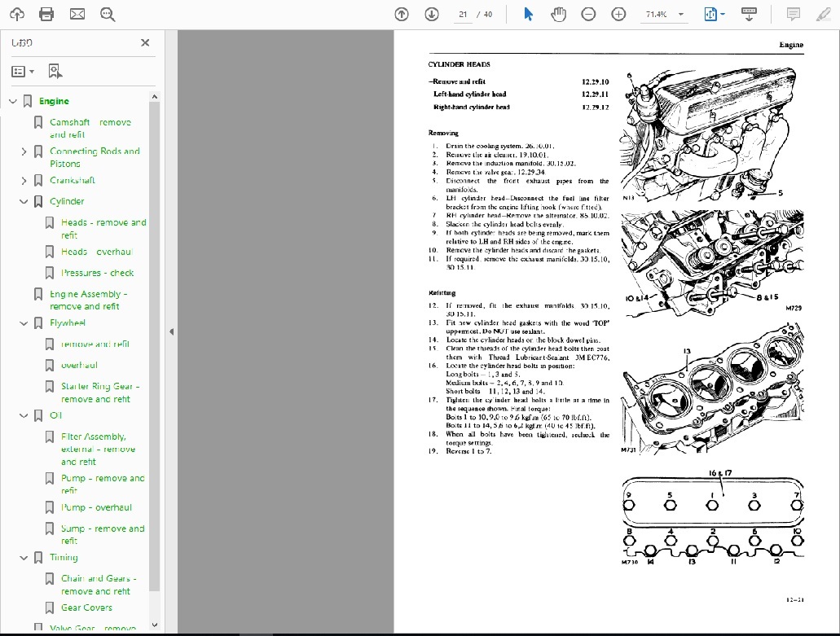The image size is (840, 636).
Task: Send file by email envelope icon
Action: 77,15
